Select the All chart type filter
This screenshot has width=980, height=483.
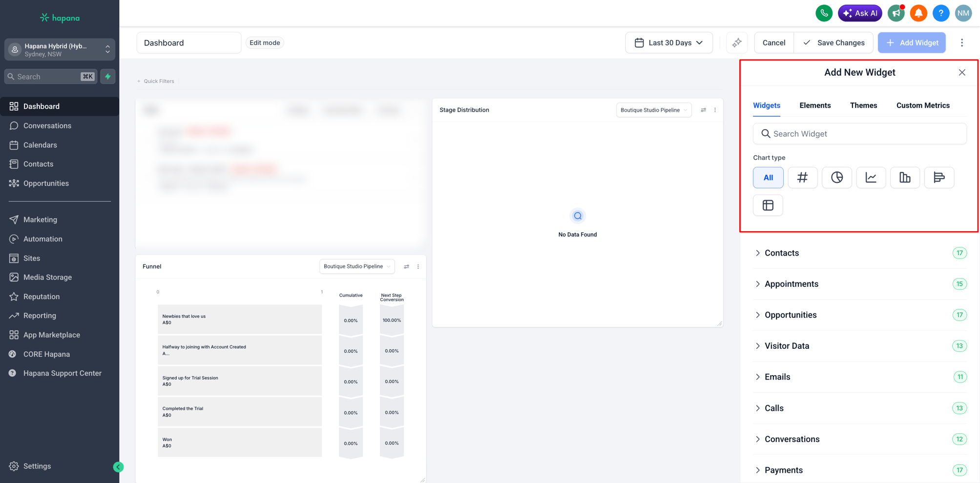point(768,178)
